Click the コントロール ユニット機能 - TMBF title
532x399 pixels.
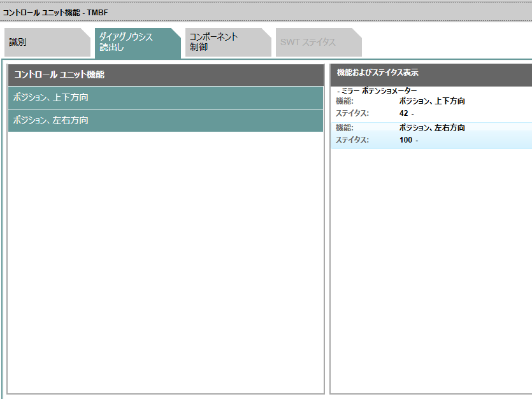(x=55, y=13)
